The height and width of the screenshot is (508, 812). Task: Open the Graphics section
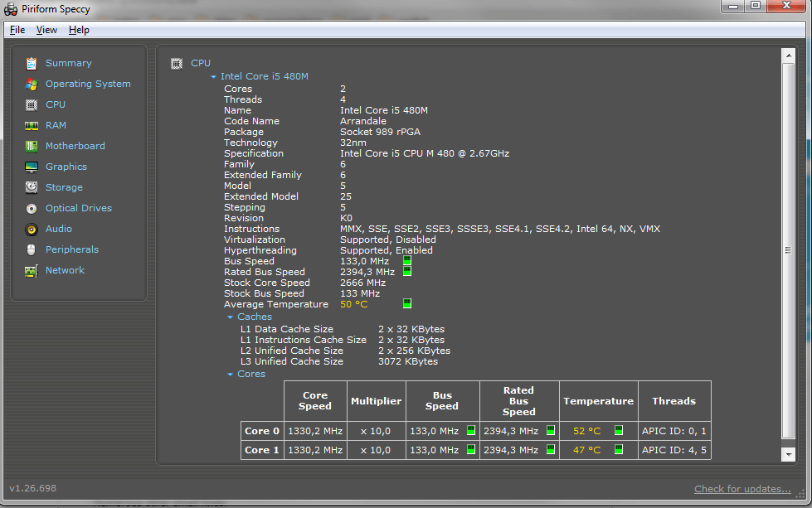pos(30,166)
